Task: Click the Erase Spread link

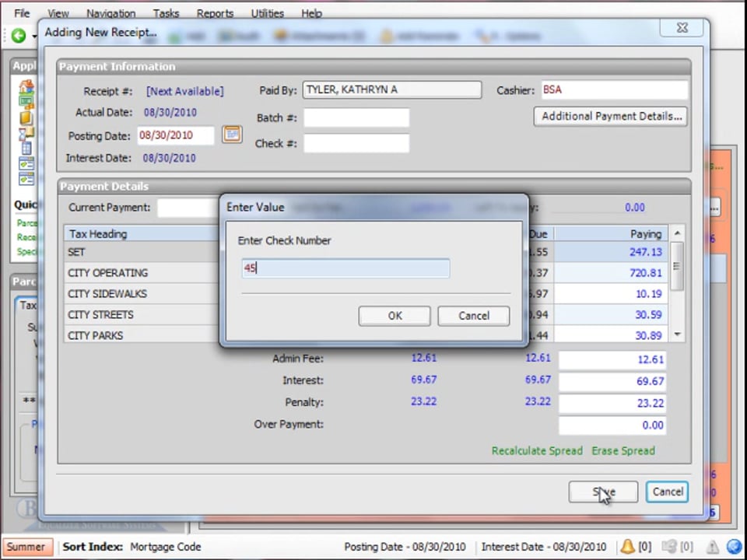Action: [x=622, y=450]
